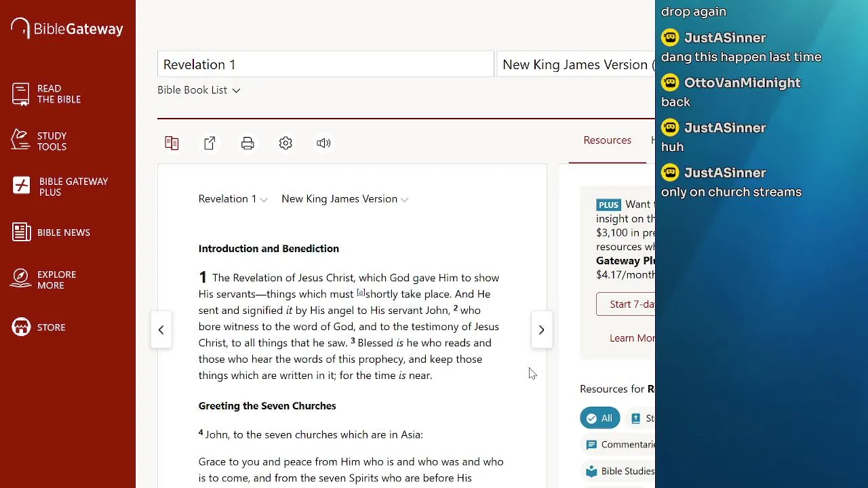Focus the Revelation 1 search field
Screen dimensions: 868x488
pyautogui.click(x=325, y=64)
